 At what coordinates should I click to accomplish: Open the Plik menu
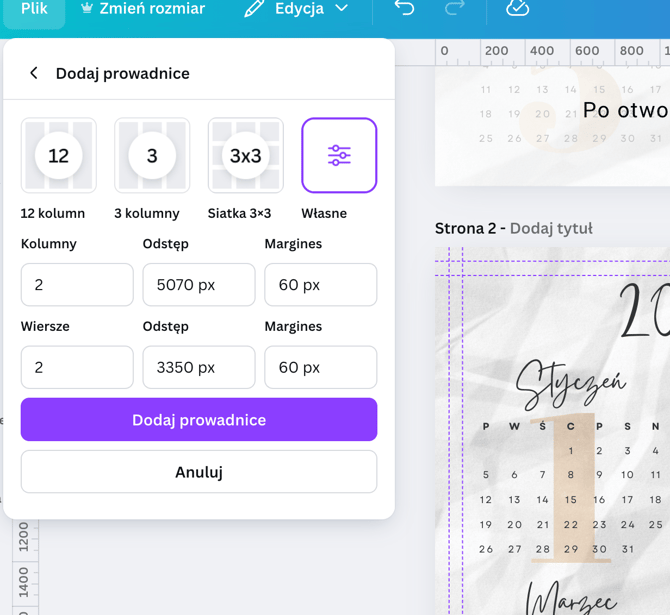pyautogui.click(x=34, y=9)
